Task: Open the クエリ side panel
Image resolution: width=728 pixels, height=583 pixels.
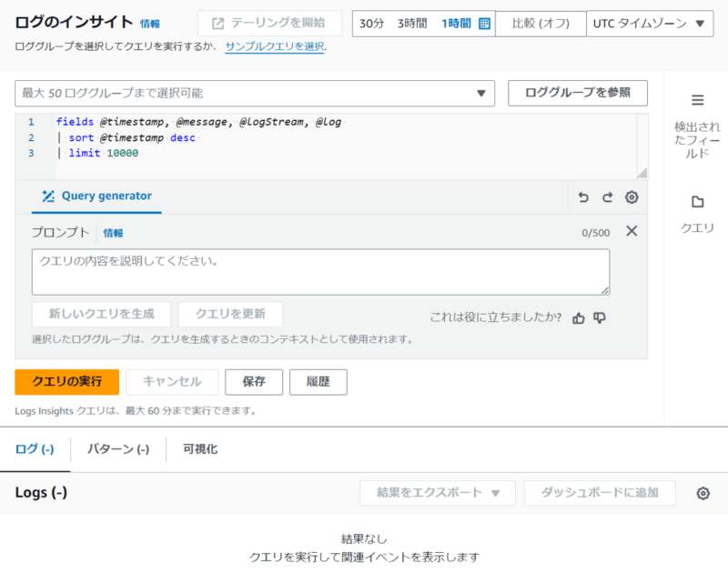Action: [x=696, y=209]
